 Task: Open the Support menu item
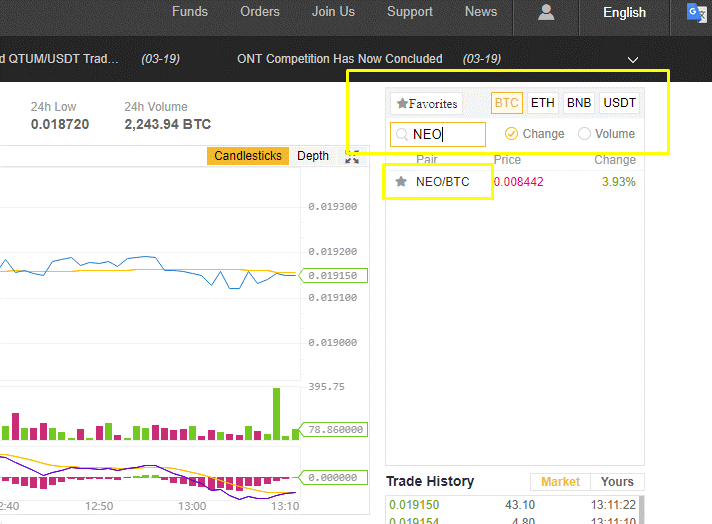pos(410,12)
